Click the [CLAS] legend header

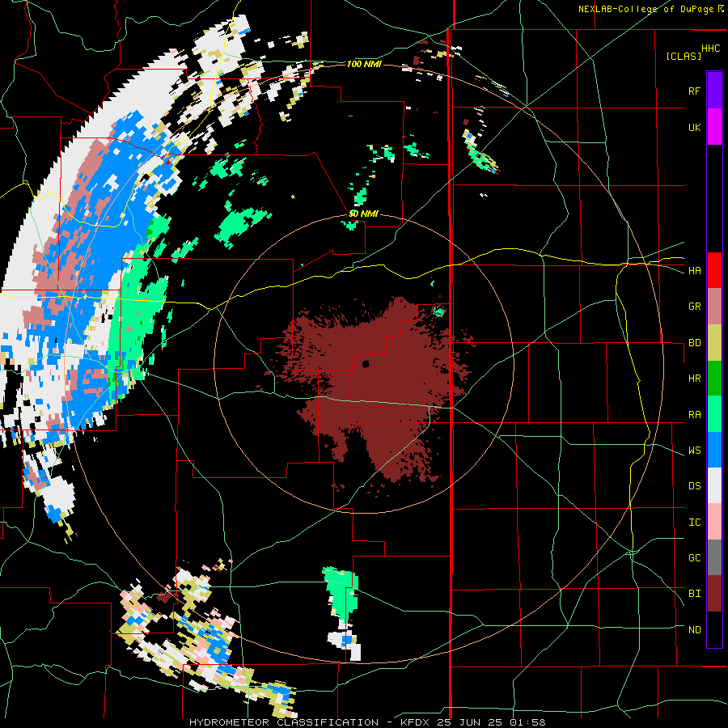[x=684, y=56]
